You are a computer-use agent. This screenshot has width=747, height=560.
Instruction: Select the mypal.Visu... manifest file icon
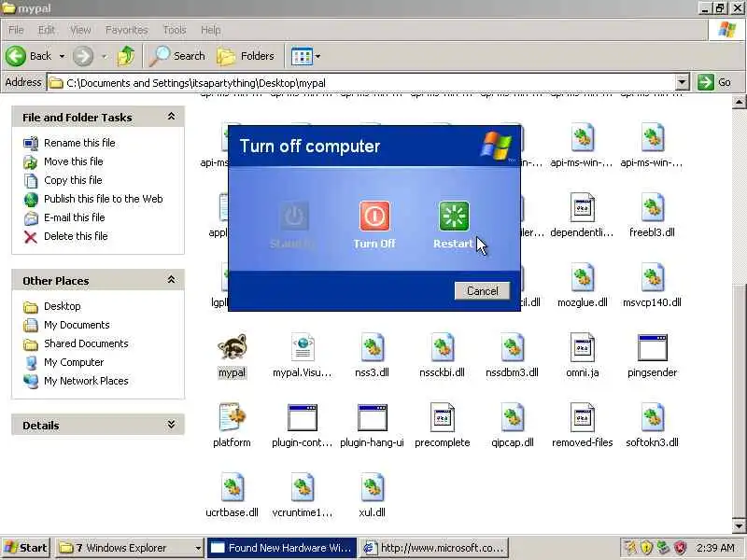tap(303, 347)
